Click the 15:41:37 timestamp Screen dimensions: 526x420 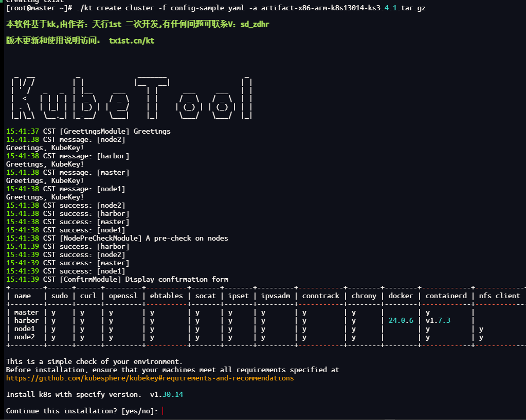click(x=23, y=131)
